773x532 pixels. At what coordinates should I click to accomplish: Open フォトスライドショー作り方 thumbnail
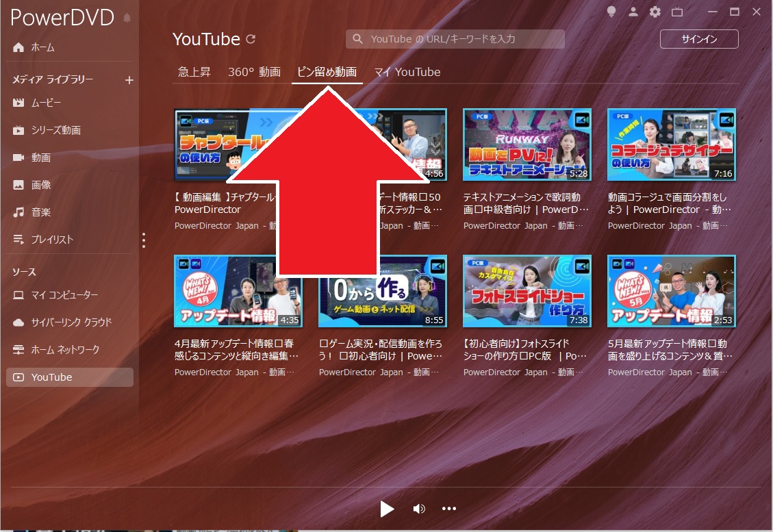pyautogui.click(x=527, y=291)
